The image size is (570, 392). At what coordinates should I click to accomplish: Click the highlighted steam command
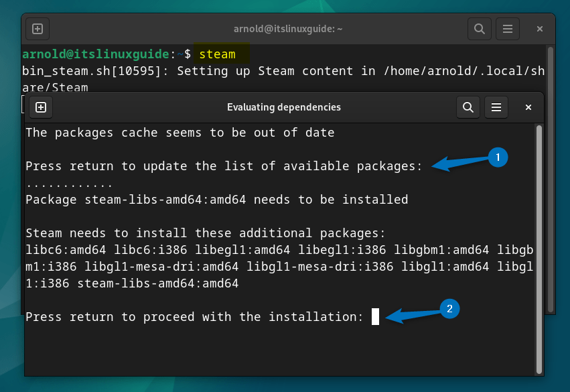point(218,54)
